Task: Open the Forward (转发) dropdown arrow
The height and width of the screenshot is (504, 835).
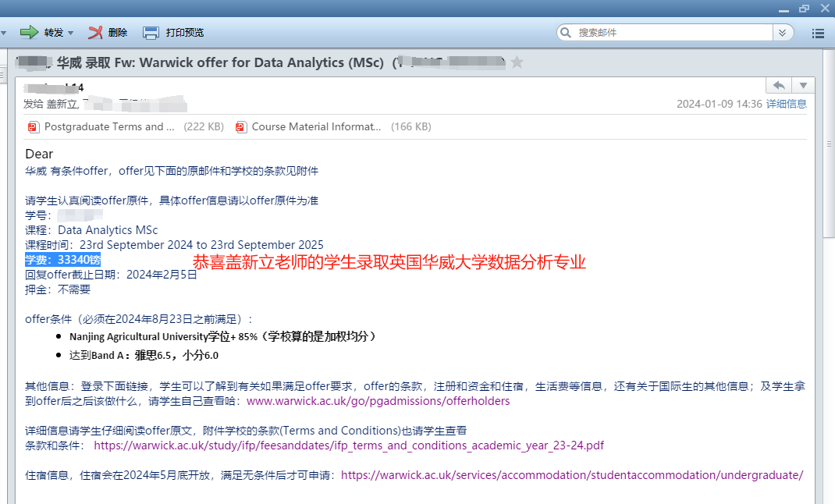Action: [70, 34]
